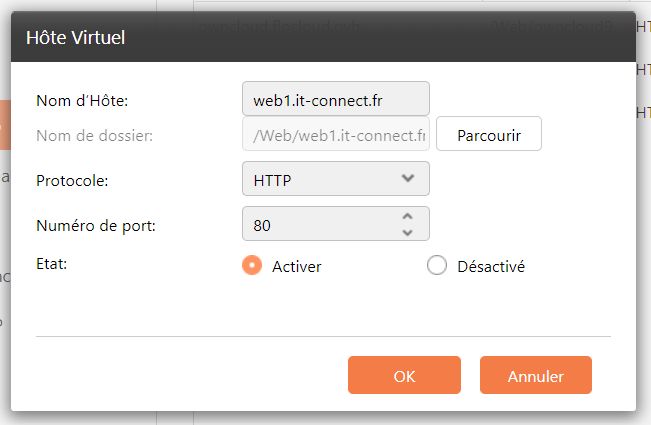The image size is (651, 425).
Task: Click the "Nom d'Hôte:" label
Action: click(x=83, y=101)
